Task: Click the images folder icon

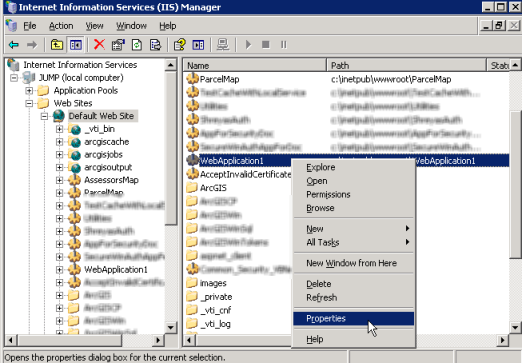Action: point(192,283)
